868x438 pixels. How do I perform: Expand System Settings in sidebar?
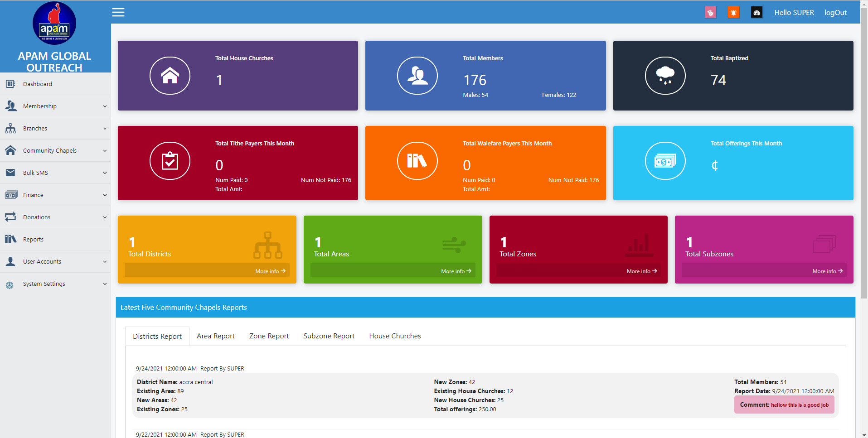point(55,284)
